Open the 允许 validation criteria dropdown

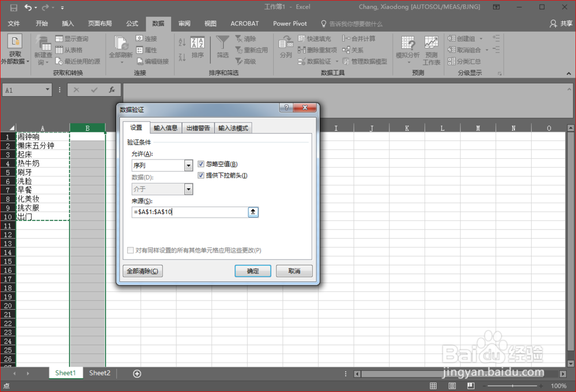click(188, 165)
